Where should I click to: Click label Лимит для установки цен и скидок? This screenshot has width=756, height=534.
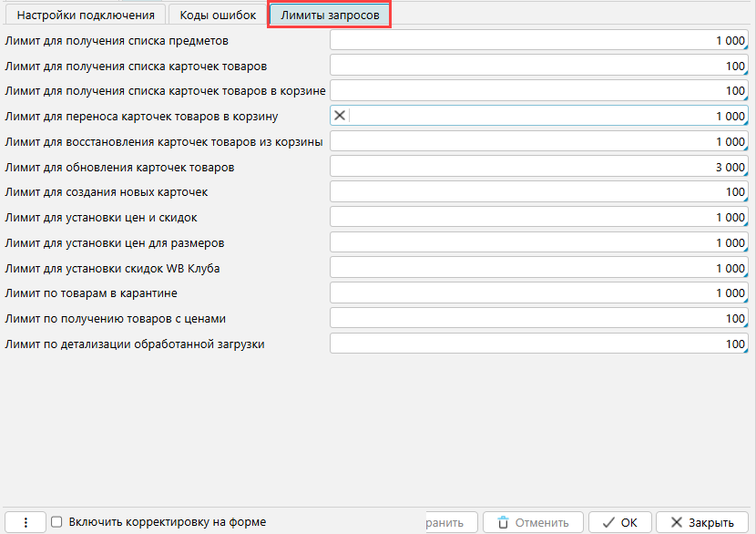tap(101, 218)
